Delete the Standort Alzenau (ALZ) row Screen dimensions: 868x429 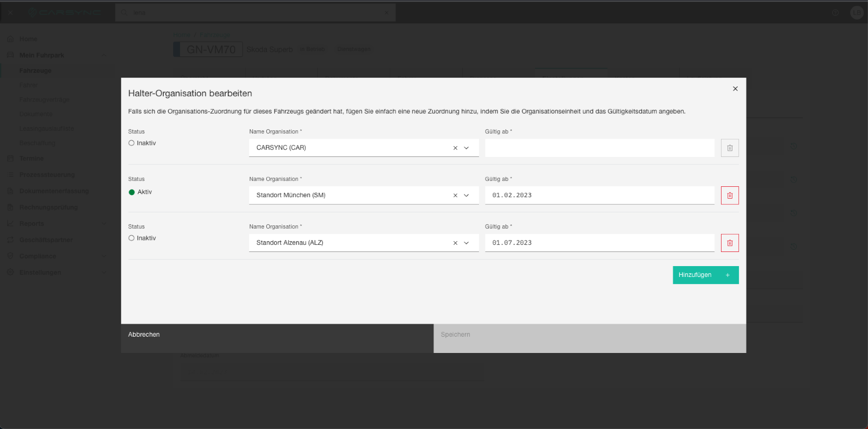point(730,243)
